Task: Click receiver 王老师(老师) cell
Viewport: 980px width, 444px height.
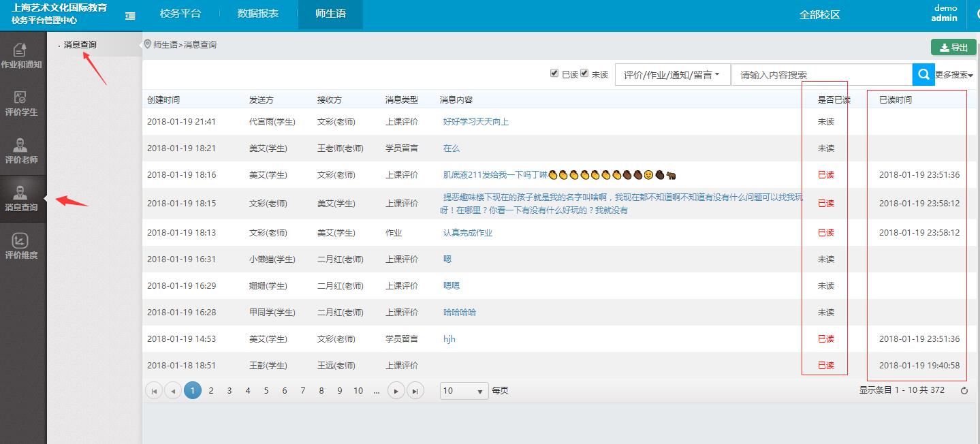Action: point(341,148)
